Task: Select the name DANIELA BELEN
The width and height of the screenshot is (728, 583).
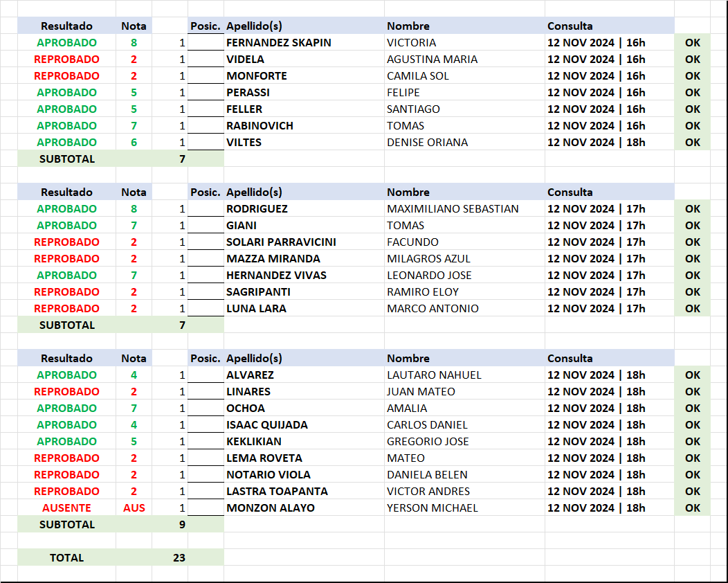Action: (x=427, y=475)
